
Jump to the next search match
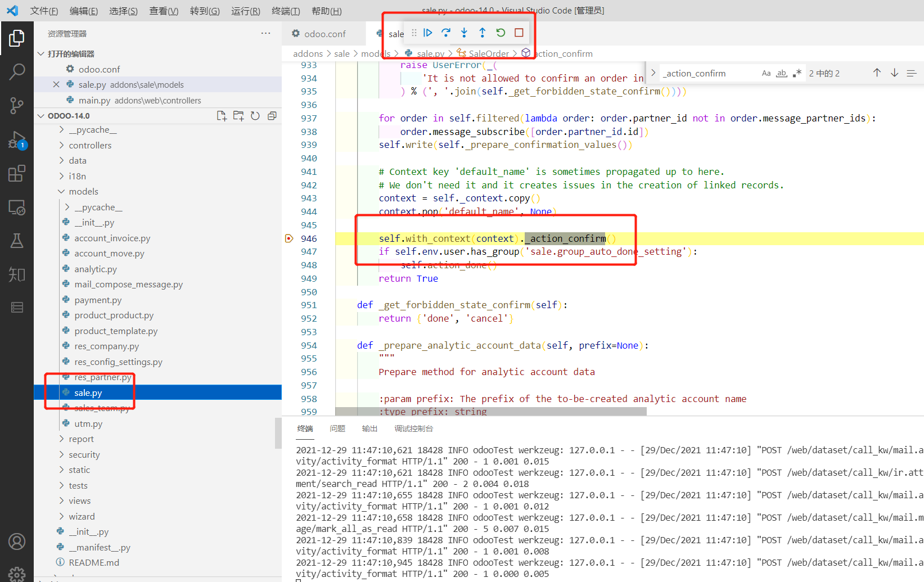(894, 73)
